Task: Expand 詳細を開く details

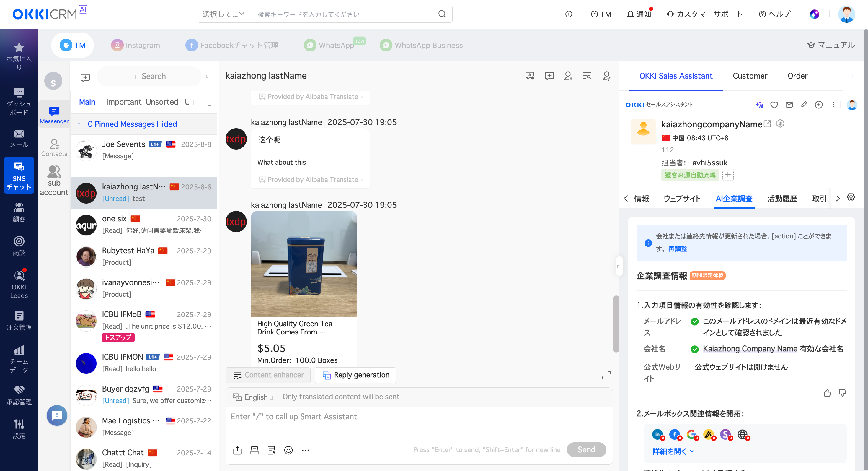Action: pyautogui.click(x=673, y=451)
